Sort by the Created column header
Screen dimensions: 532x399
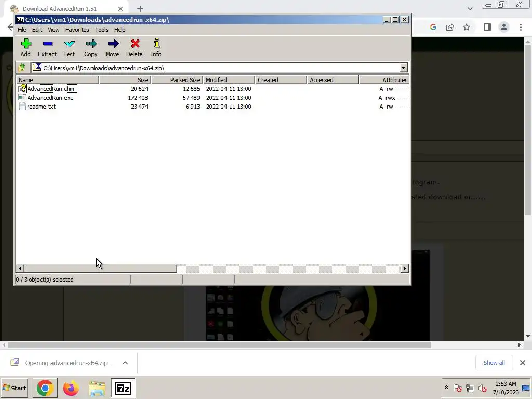pyautogui.click(x=281, y=79)
